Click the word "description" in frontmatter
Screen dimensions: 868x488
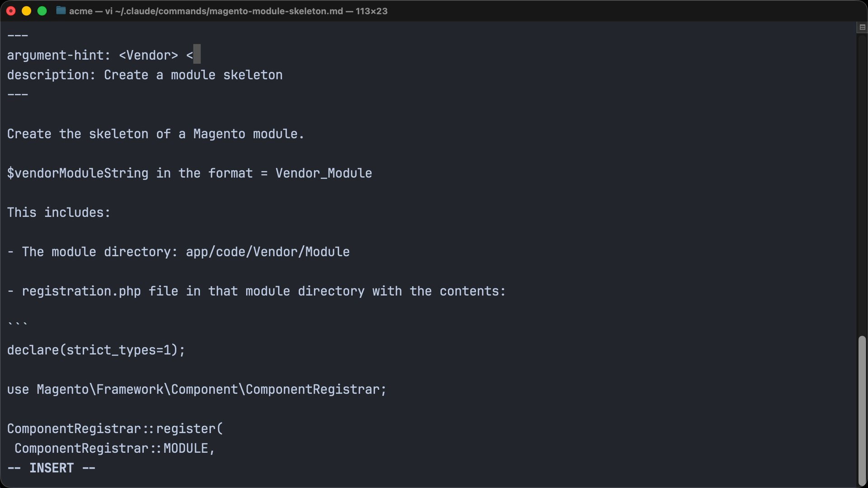pos(48,75)
